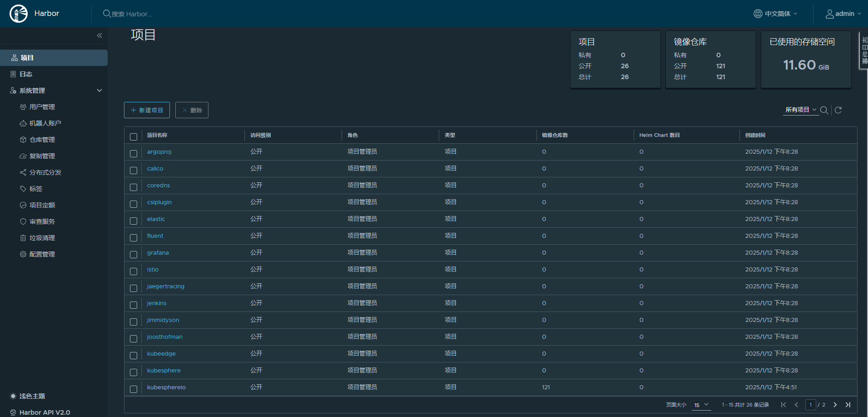Jump to the first page of projects
The image size is (868, 417).
tap(784, 405)
